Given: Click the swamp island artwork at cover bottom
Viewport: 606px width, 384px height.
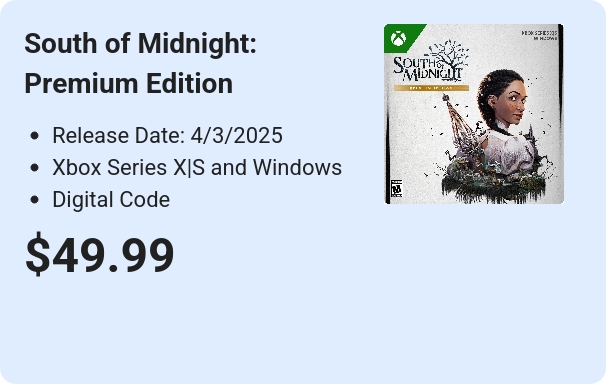Looking at the screenshot, I should pyautogui.click(x=494, y=183).
